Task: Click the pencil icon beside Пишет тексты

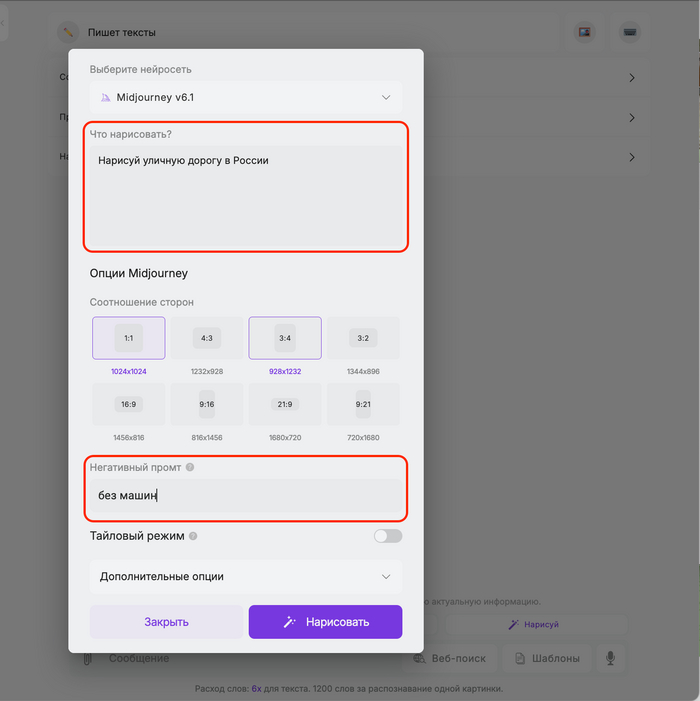Action: coord(68,32)
